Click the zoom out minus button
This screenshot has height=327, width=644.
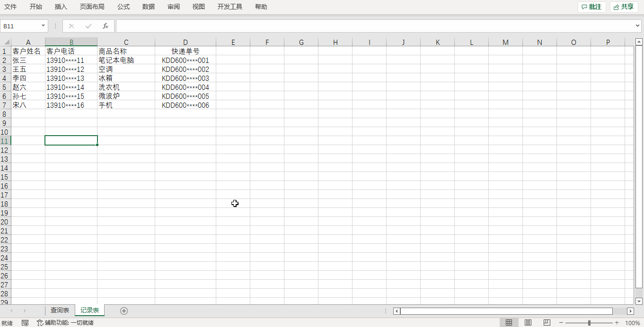click(x=561, y=323)
